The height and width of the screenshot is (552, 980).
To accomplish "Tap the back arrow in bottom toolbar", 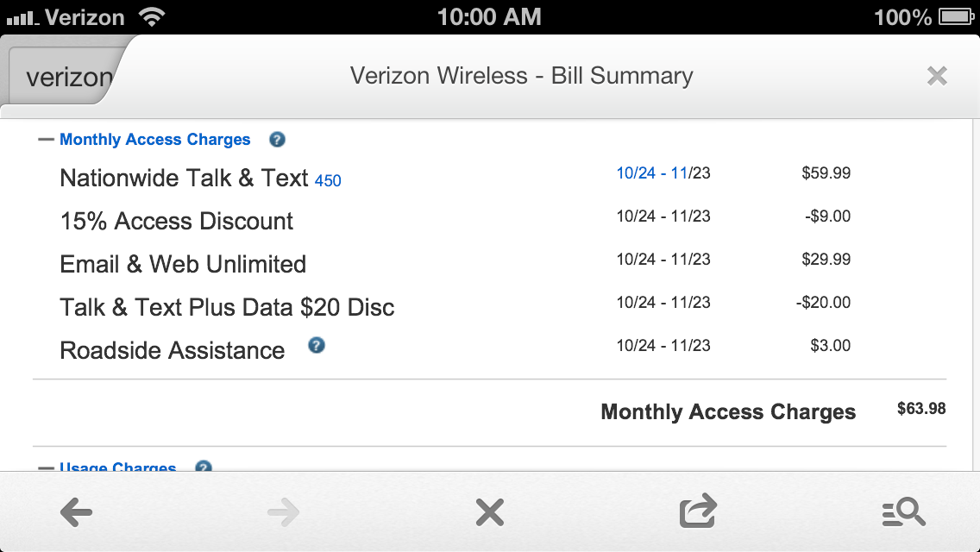I will click(76, 512).
